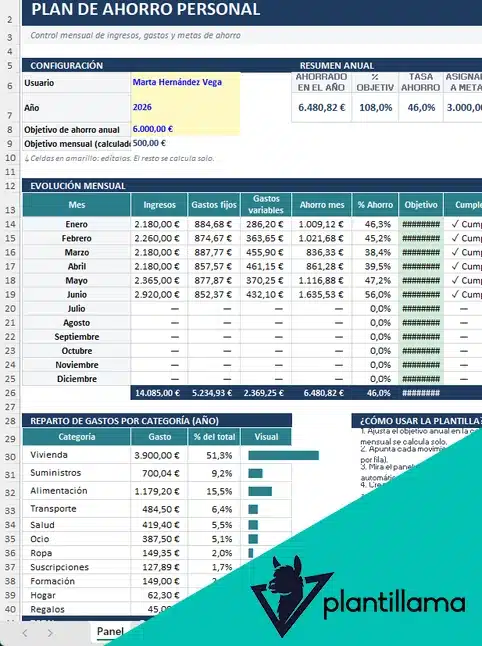Select the Hogar category cell
Screen dimensions: 482x646
[x=77, y=595]
